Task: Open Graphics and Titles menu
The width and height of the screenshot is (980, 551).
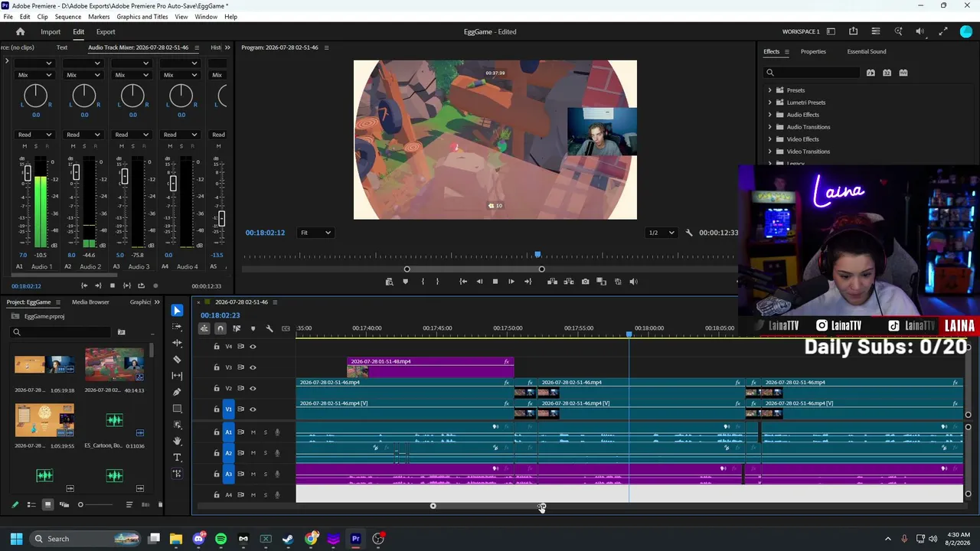Action: coord(142,17)
